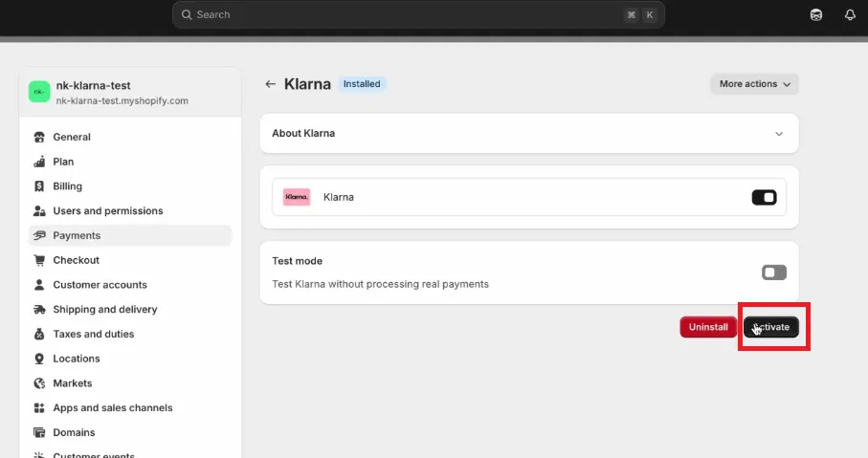Click the Klarna pink logo icon
Screen dimensions: 868x458
[297, 197]
